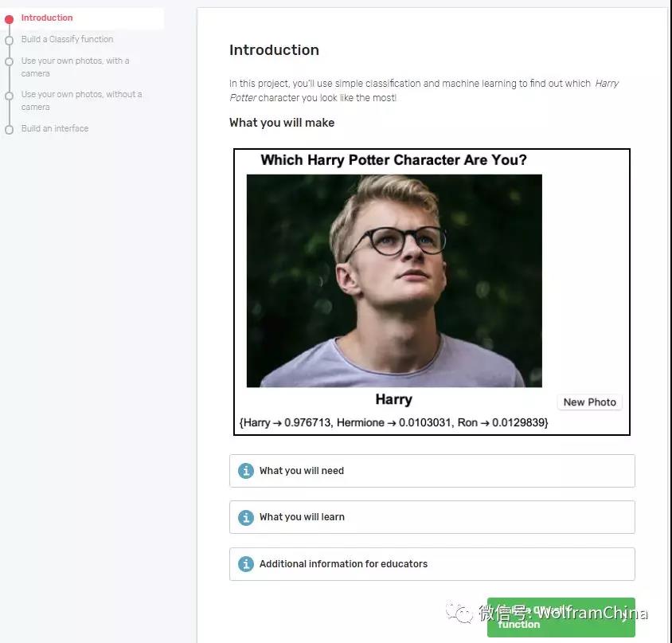Open the Build an interface step

click(x=55, y=128)
